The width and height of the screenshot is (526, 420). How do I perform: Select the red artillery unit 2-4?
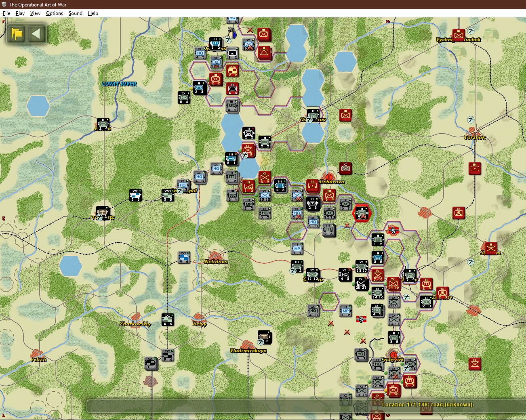click(x=426, y=284)
